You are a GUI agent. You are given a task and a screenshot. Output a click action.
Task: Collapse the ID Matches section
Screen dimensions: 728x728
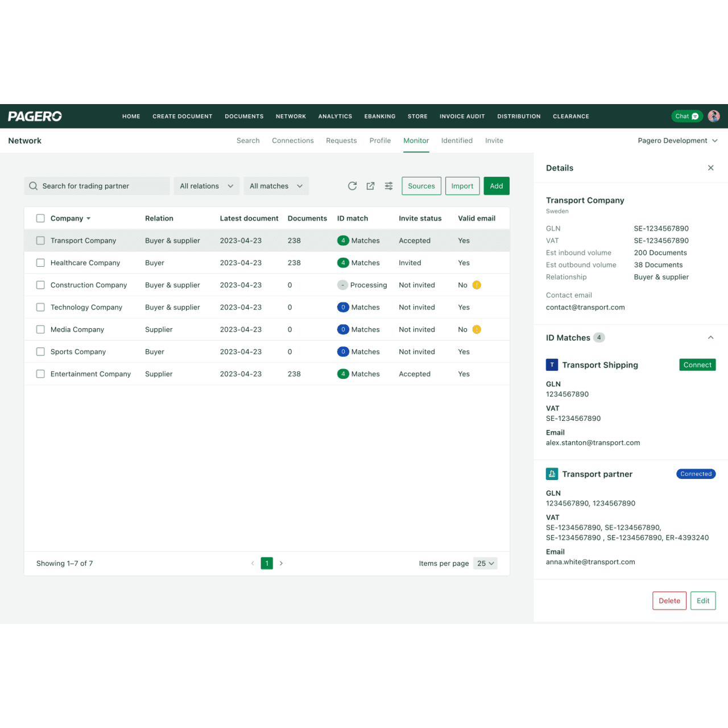pyautogui.click(x=710, y=337)
